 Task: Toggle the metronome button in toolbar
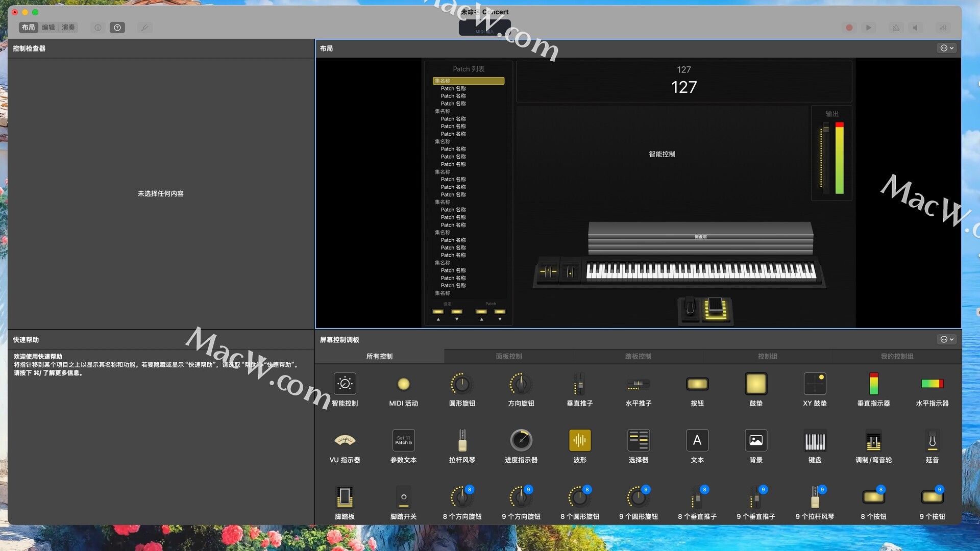(x=896, y=28)
